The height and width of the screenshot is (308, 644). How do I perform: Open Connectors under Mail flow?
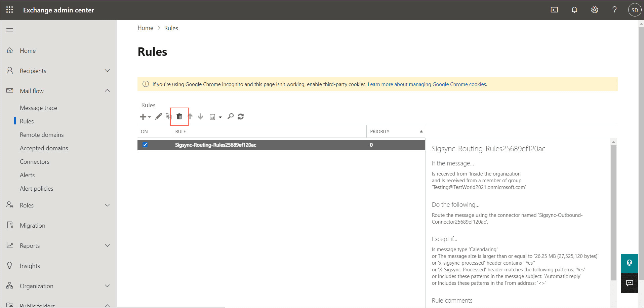35,162
